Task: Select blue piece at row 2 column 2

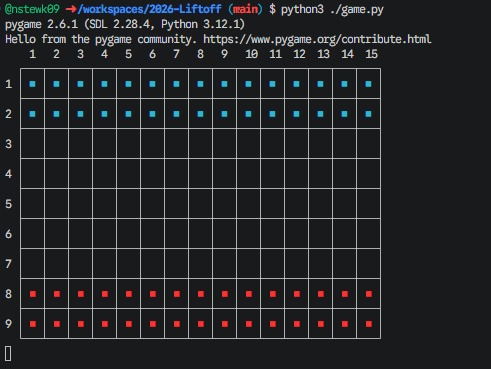Action: point(56,114)
